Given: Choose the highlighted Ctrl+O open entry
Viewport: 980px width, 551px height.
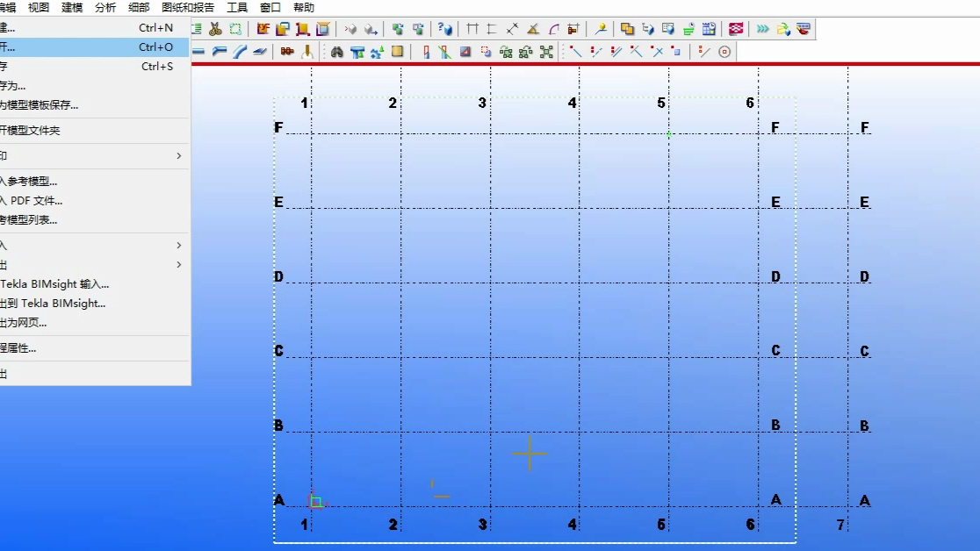Looking at the screenshot, I should coord(94,47).
